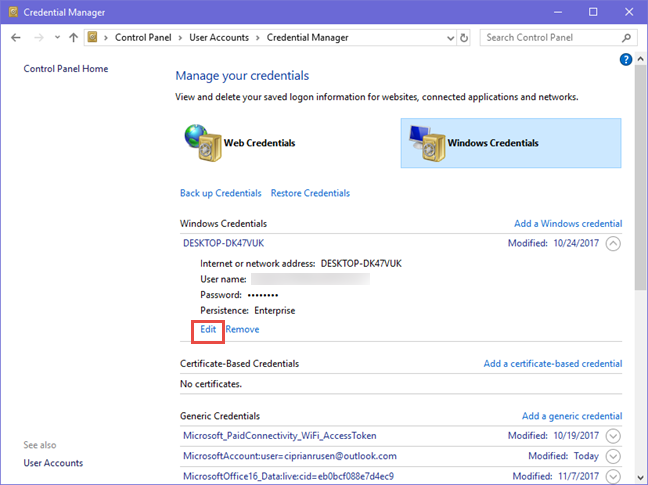
Task: Expand Microsoft_PaidConnectivity_WiFi_AccessToken entry
Action: [613, 436]
